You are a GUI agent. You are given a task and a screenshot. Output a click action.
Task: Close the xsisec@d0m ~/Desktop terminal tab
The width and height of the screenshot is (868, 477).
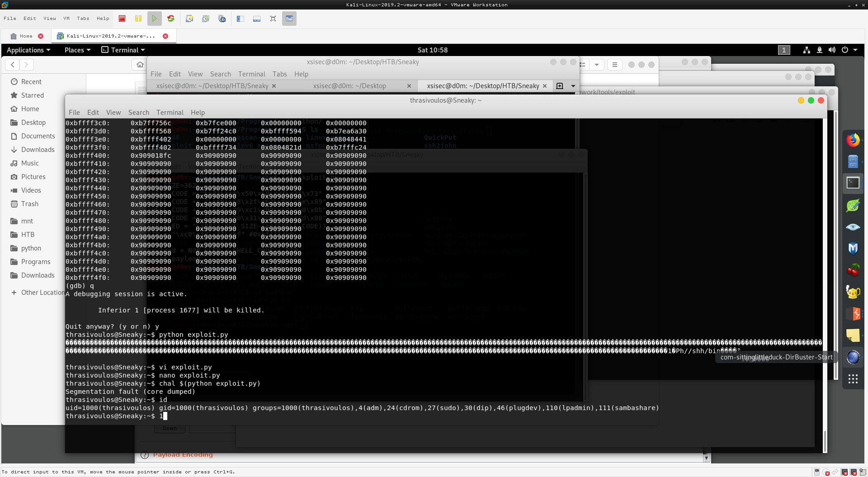click(x=409, y=86)
